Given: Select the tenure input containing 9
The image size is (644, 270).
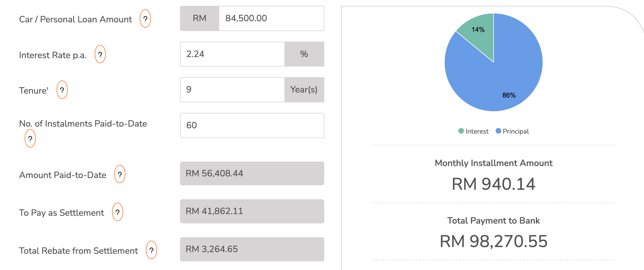Looking at the screenshot, I should pos(232,90).
